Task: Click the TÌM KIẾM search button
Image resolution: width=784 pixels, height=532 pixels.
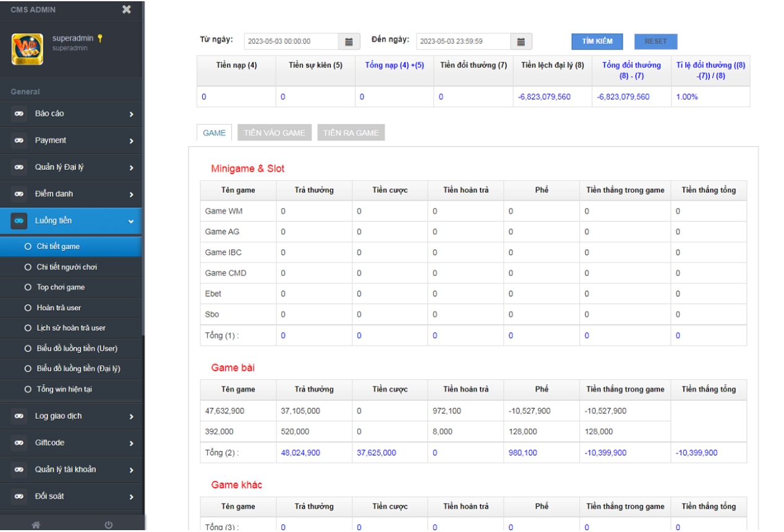Action: tap(597, 41)
